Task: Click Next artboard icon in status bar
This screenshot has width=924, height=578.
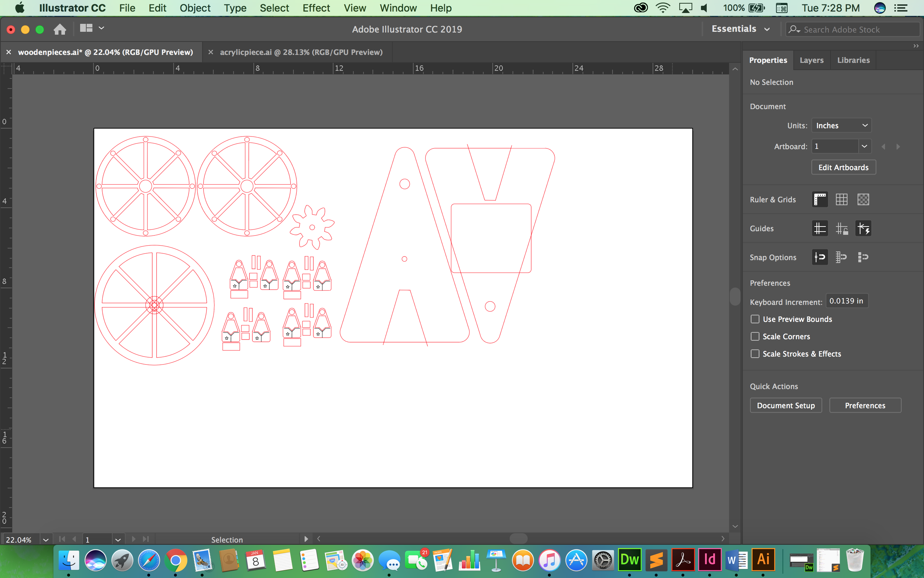Action: pyautogui.click(x=133, y=539)
